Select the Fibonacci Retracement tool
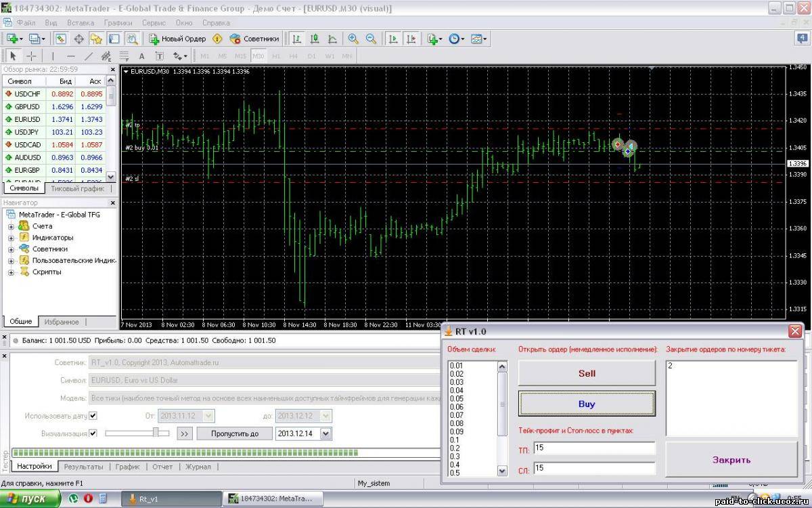Screen dimensions: 812x508 (x=124, y=56)
